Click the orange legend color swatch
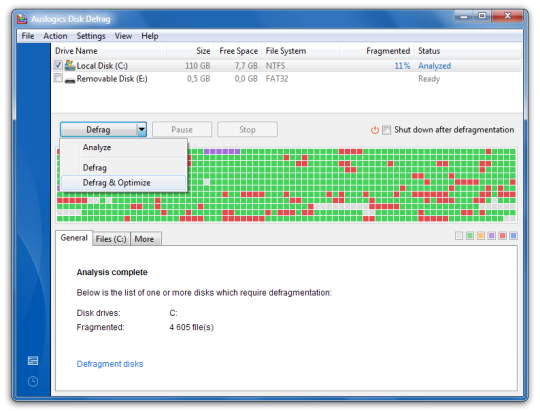The height and width of the screenshot is (411, 540). point(481,236)
